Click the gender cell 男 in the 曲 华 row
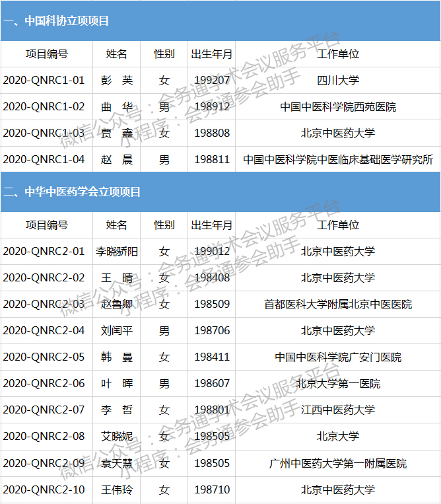Screen dimensions: 441x504 [x=164, y=106]
